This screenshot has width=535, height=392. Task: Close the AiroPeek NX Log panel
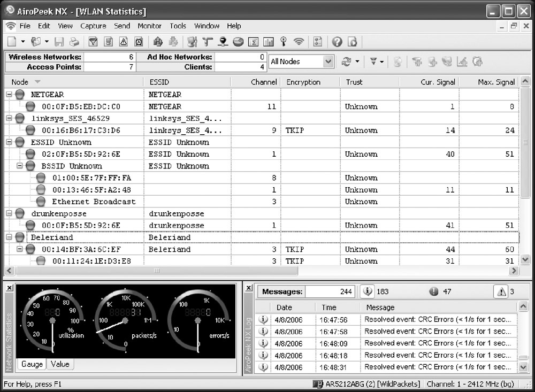click(249, 288)
